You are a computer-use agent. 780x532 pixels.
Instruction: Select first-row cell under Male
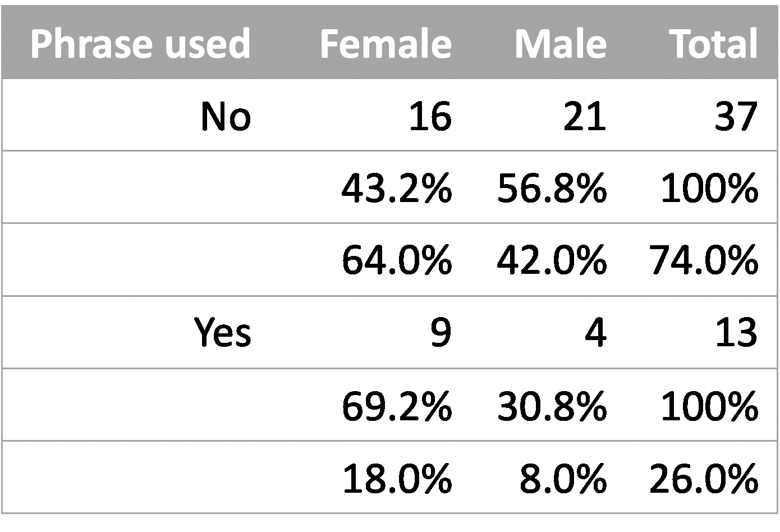coord(560,115)
